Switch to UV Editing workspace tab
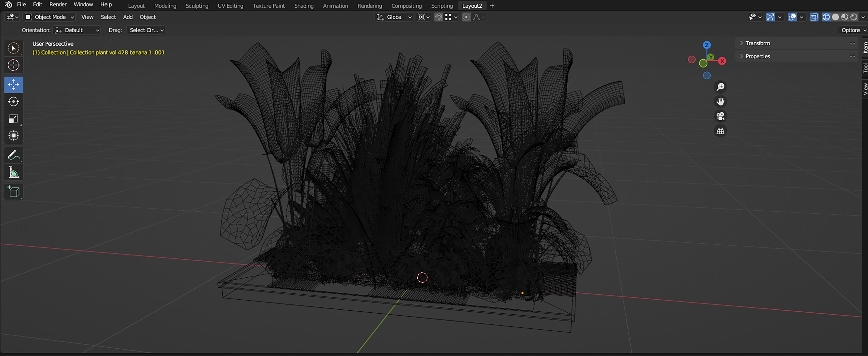 pos(230,6)
